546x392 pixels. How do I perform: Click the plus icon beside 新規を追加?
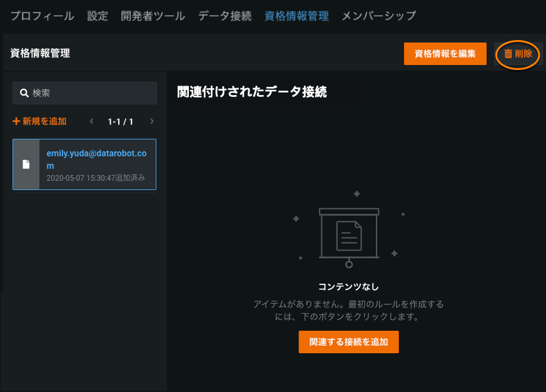pyautogui.click(x=16, y=121)
